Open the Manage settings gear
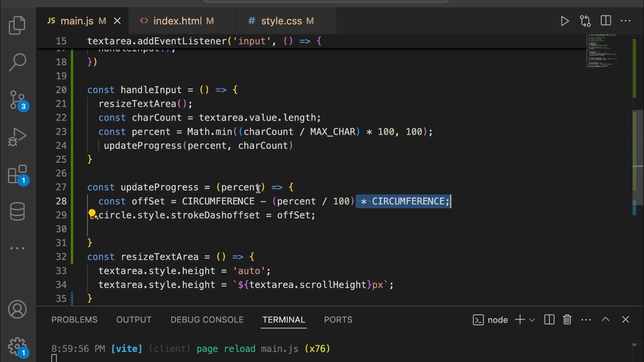The height and width of the screenshot is (362, 644). tap(17, 346)
